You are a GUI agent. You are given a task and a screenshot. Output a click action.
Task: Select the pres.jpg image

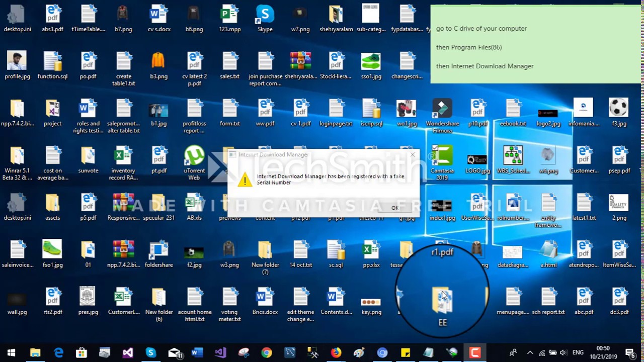coord(88,301)
